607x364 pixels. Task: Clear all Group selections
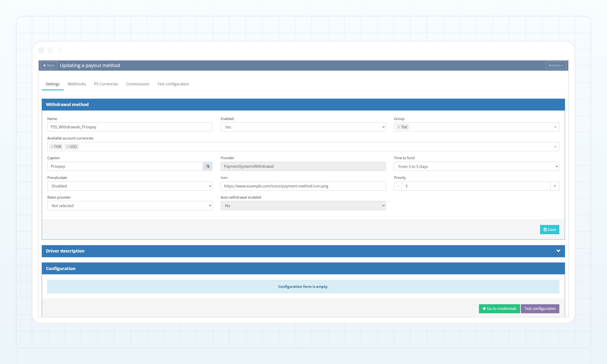coord(555,127)
